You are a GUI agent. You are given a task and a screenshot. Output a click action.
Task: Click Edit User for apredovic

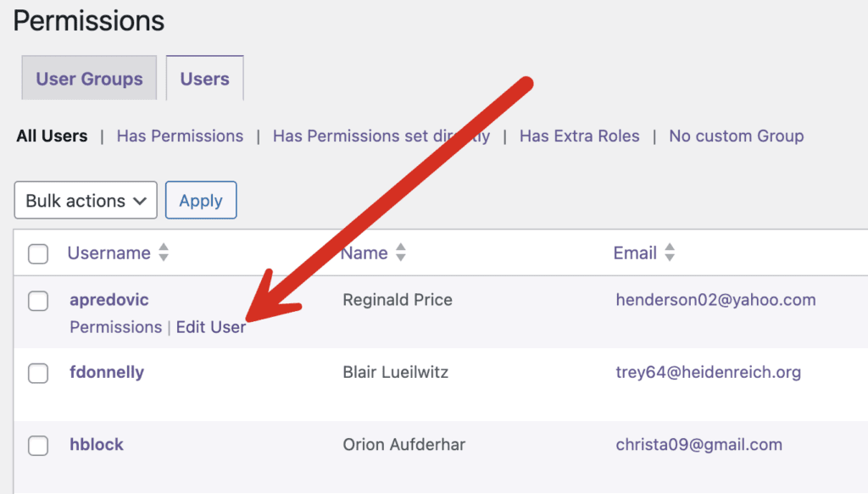click(211, 327)
